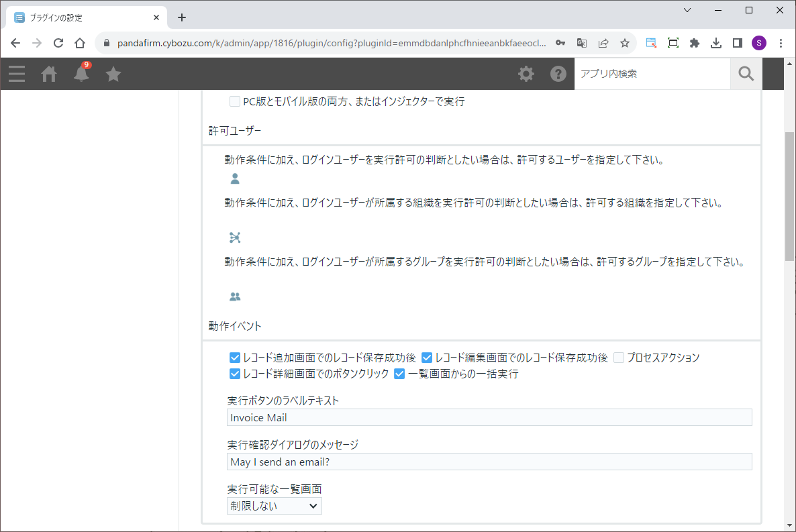Open the favorites star icon in header
Image resolution: width=796 pixels, height=532 pixels.
(113, 74)
